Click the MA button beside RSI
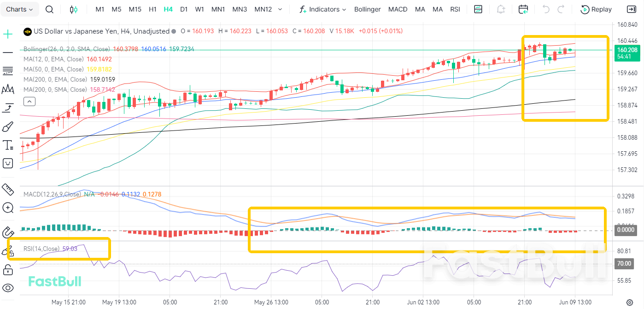The width and height of the screenshot is (644, 309). point(438,9)
